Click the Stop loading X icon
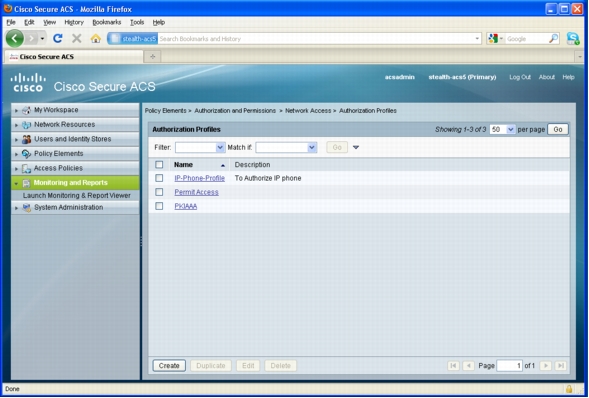The height and width of the screenshot is (398, 589). [x=77, y=38]
